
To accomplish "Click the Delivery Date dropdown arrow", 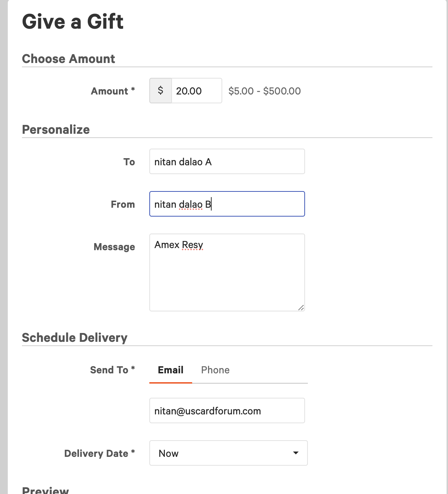I will pyautogui.click(x=296, y=453).
